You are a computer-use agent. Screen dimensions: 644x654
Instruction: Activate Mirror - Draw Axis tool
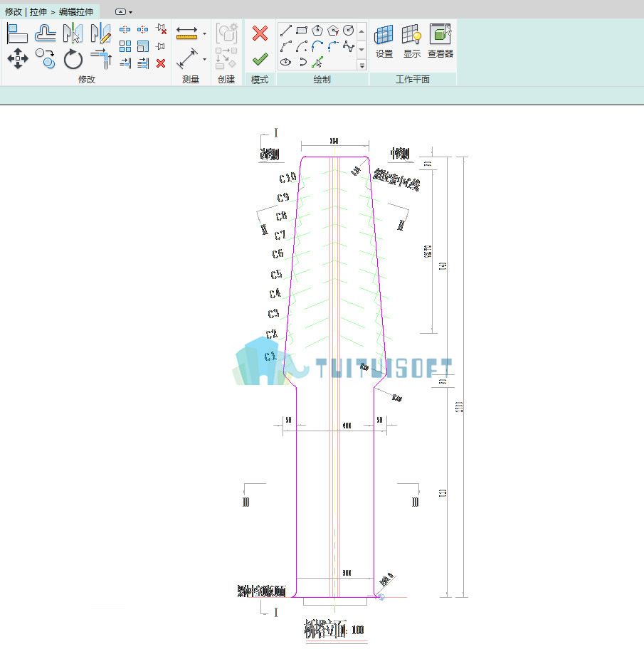100,33
